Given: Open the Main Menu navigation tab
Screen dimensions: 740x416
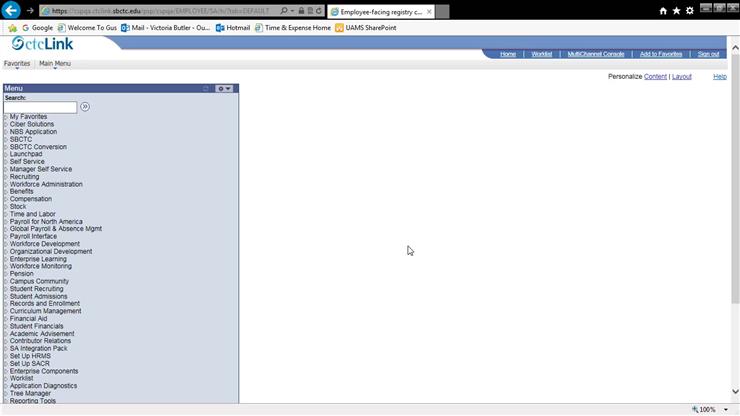Looking at the screenshot, I should [55, 64].
